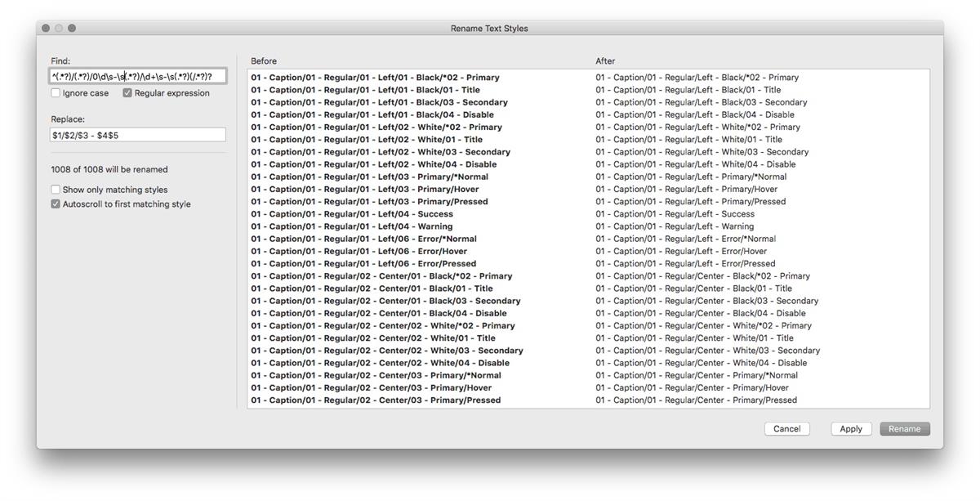
Task: Toggle Show only matching styles
Action: [56, 190]
